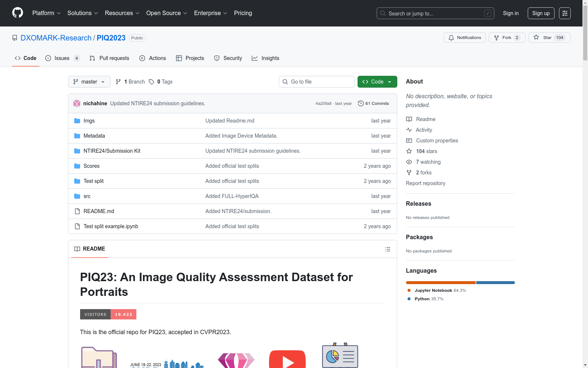Click the Imgs folder icon

tap(77, 121)
